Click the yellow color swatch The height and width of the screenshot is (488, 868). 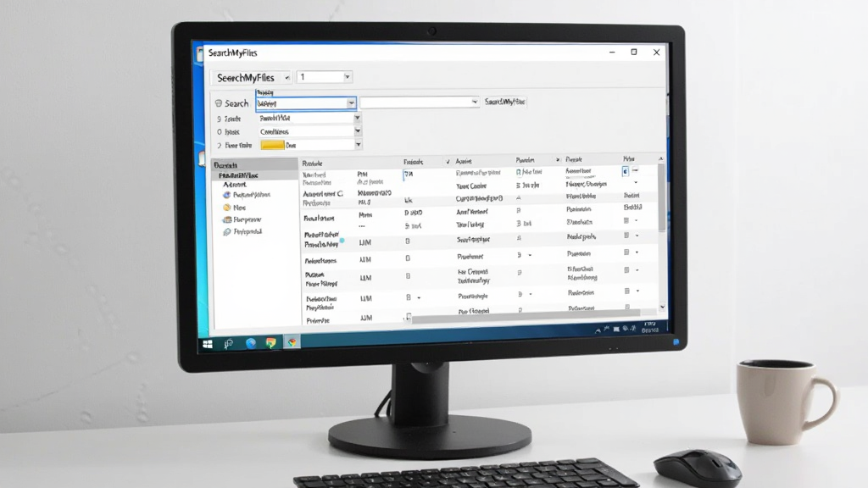(272, 145)
